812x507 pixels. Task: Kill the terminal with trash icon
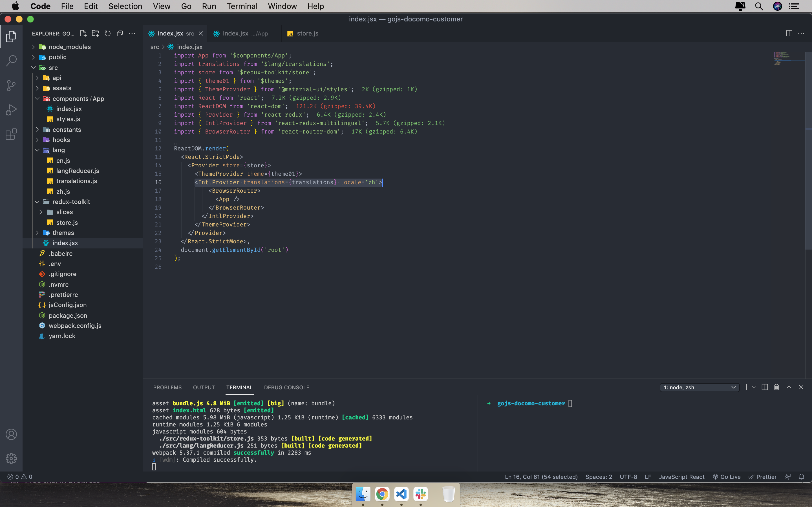click(776, 387)
